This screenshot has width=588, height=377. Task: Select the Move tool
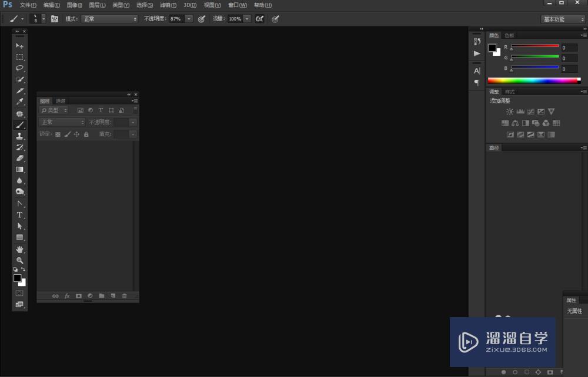(x=19, y=46)
